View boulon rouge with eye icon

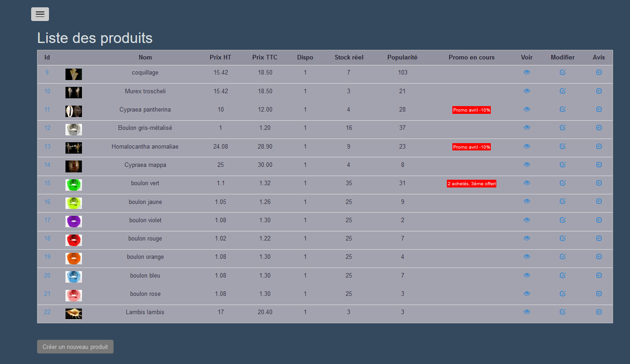coord(527,238)
